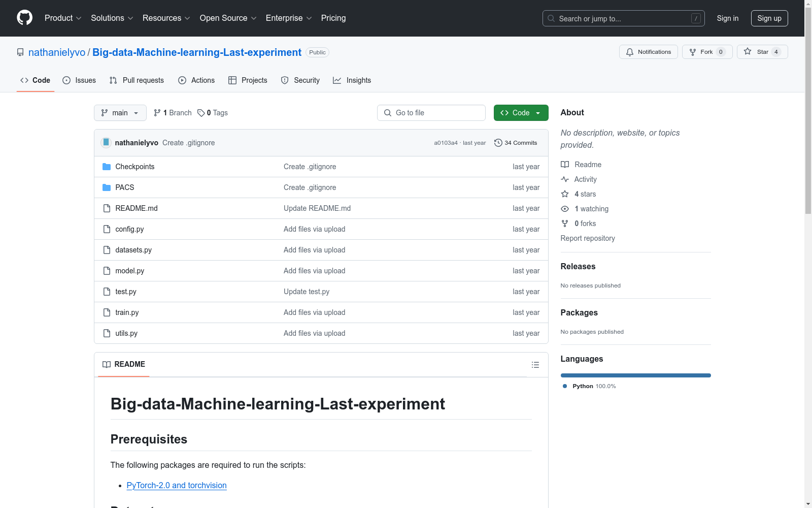Click the Go to file search field
Screen dimensions: 812x508
431,113
